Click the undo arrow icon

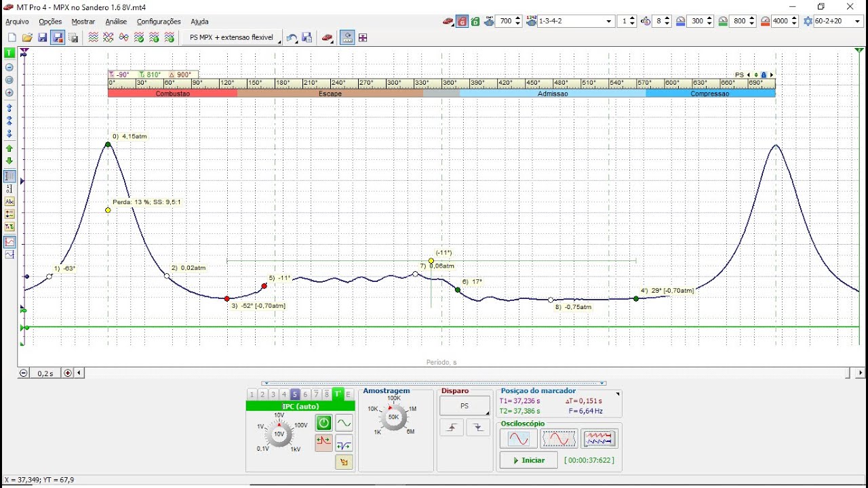(x=292, y=38)
